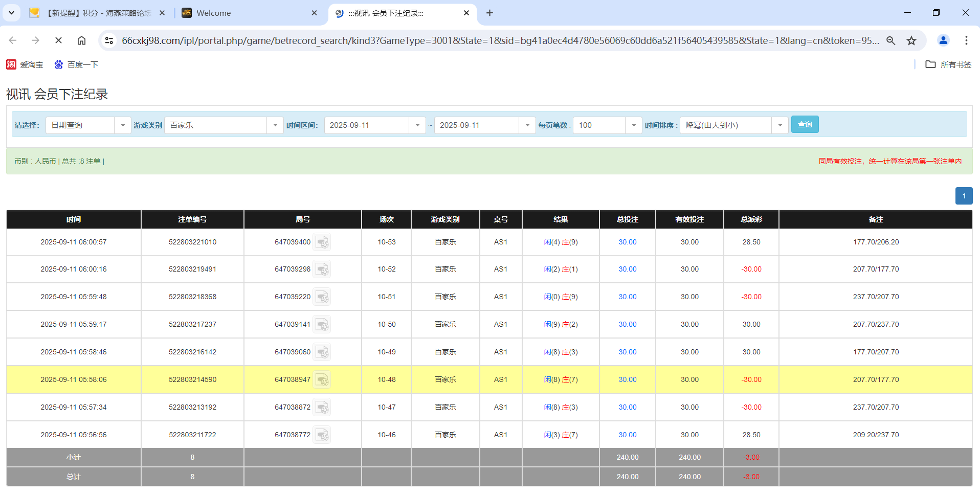
Task: Stop page loading with the X icon
Action: click(58, 40)
